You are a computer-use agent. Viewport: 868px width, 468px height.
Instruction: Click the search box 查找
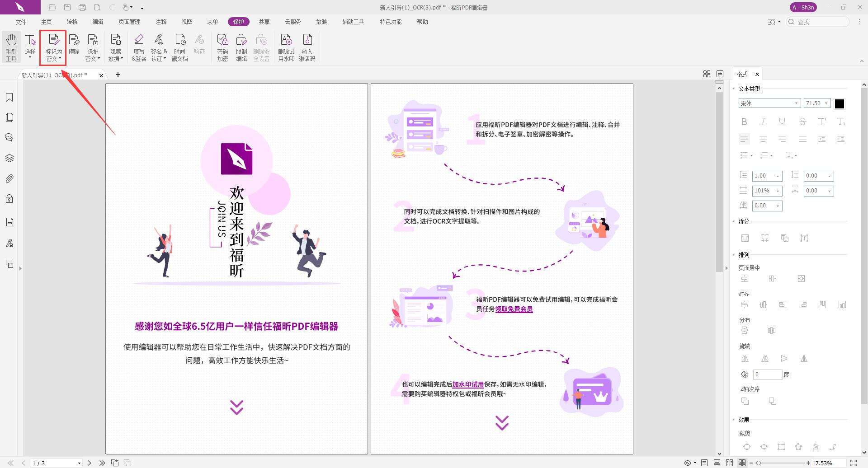(818, 22)
